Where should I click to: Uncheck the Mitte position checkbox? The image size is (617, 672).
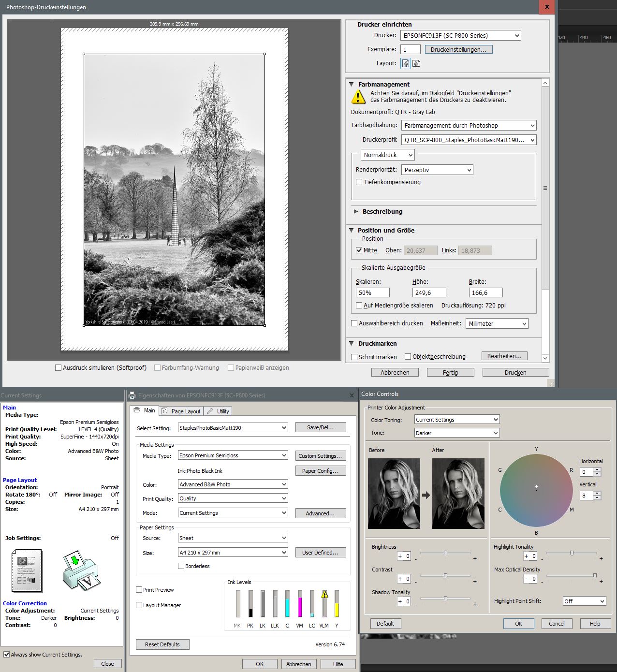click(x=359, y=250)
